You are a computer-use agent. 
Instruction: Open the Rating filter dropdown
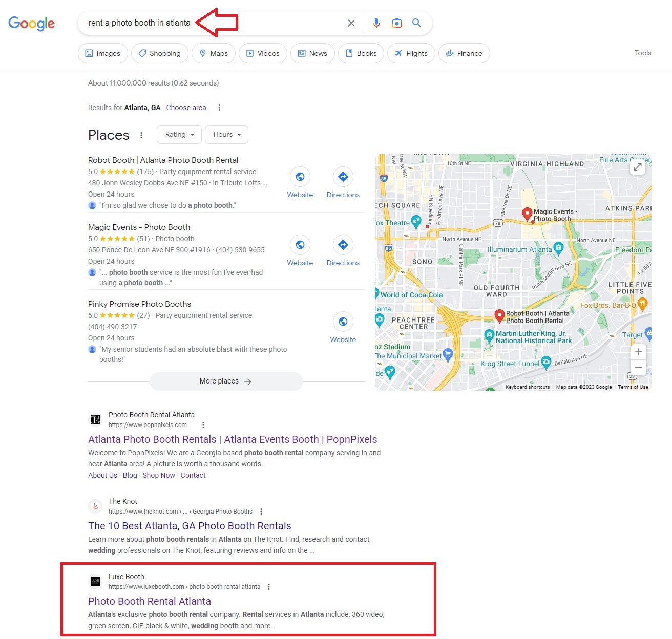click(x=179, y=135)
